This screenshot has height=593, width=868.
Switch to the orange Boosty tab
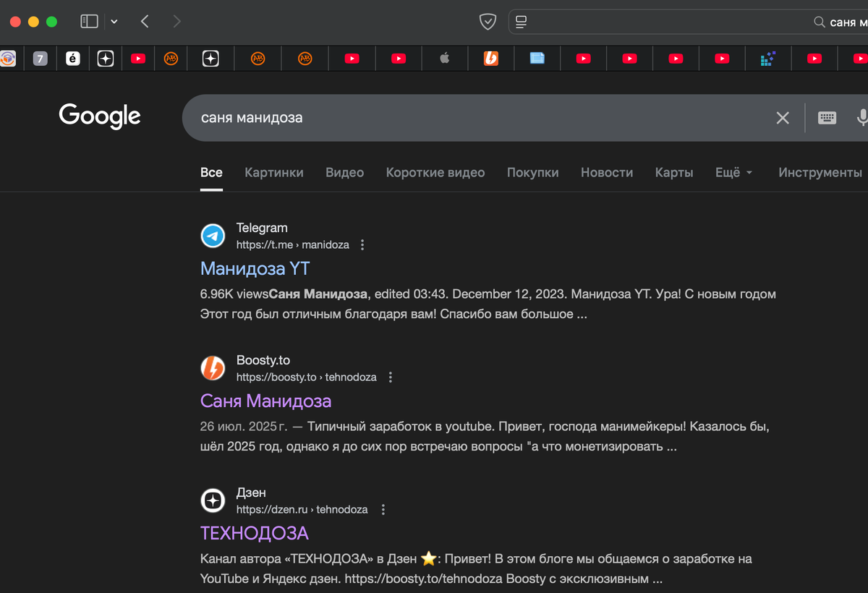pyautogui.click(x=491, y=59)
